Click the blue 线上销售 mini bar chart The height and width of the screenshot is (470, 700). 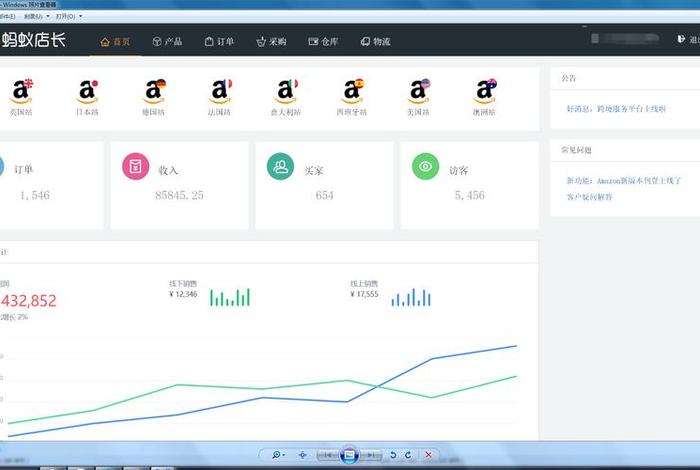[411, 297]
